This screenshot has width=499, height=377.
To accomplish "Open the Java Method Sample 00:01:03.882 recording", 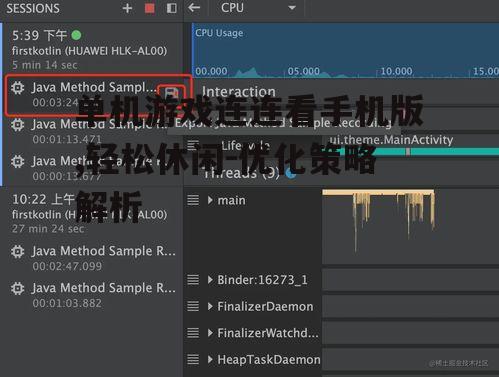I will click(x=93, y=295).
